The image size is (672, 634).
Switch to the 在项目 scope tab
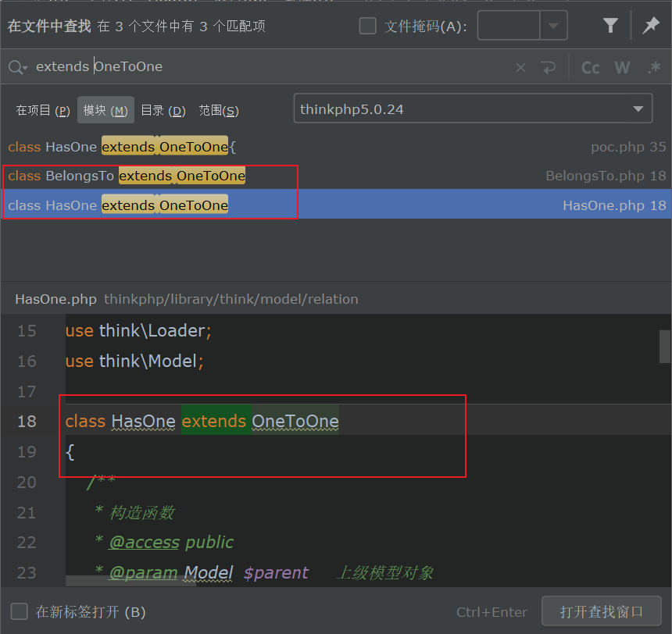click(x=43, y=111)
